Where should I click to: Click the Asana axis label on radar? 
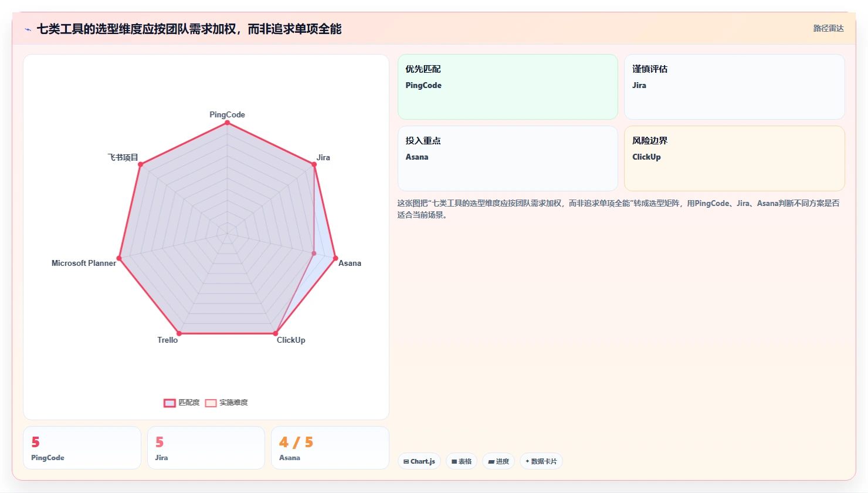(350, 263)
